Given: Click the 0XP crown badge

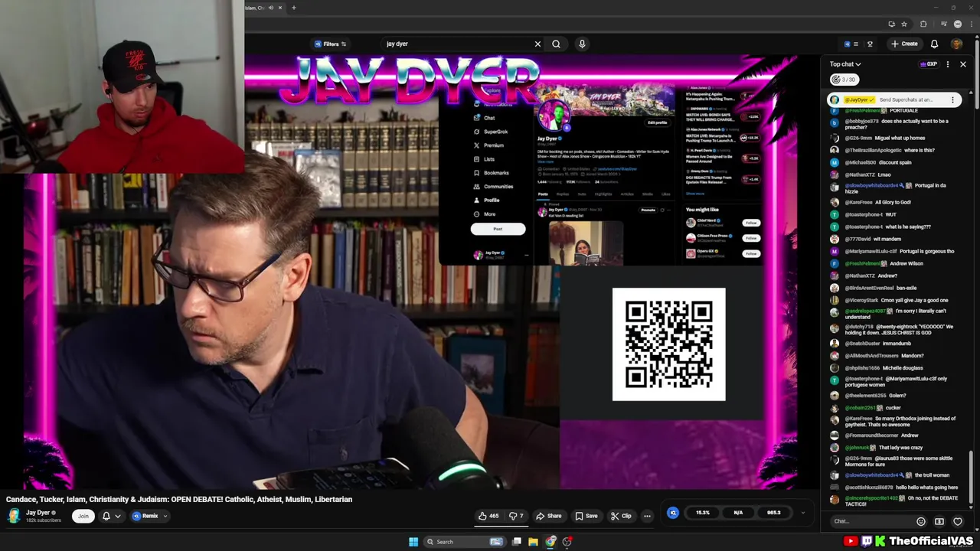Looking at the screenshot, I should pyautogui.click(x=929, y=64).
